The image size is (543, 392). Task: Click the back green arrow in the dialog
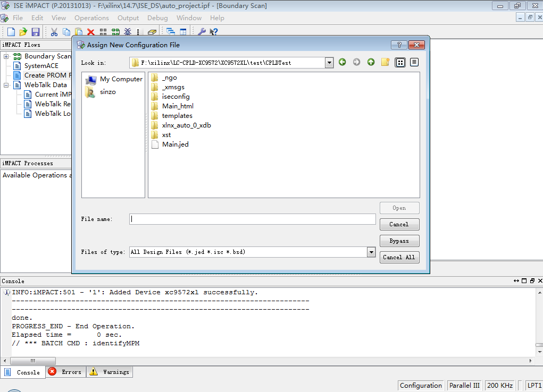[342, 62]
